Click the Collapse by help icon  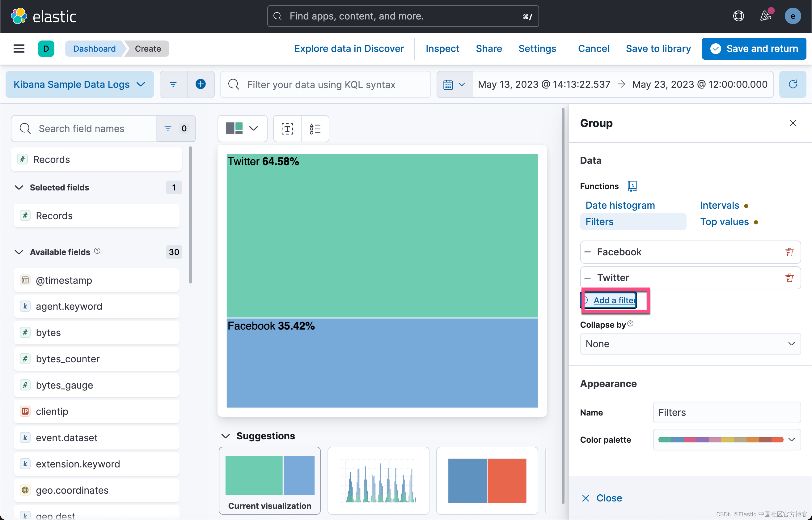[630, 324]
